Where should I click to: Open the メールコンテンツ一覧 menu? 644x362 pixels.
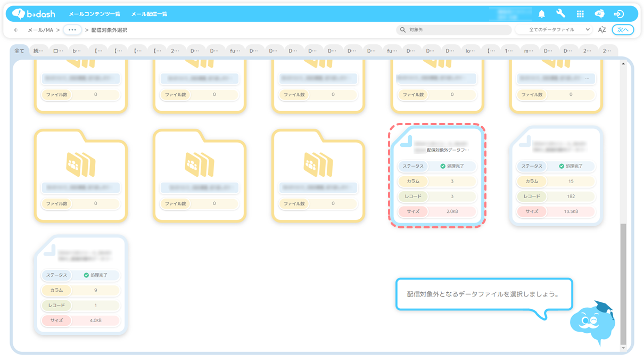(x=95, y=14)
